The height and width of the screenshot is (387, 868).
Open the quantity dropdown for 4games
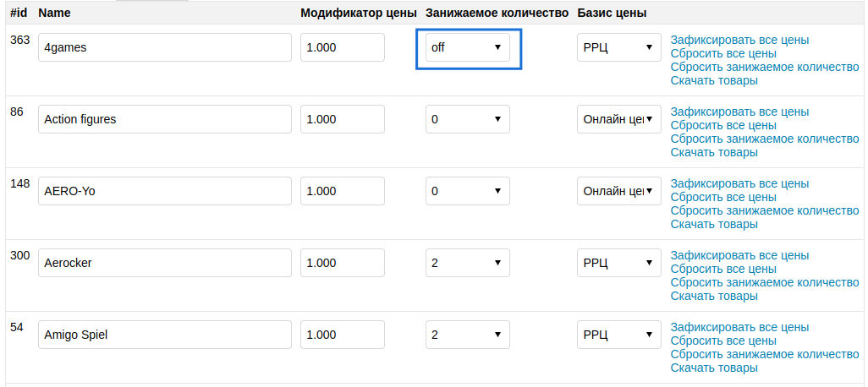click(x=467, y=47)
